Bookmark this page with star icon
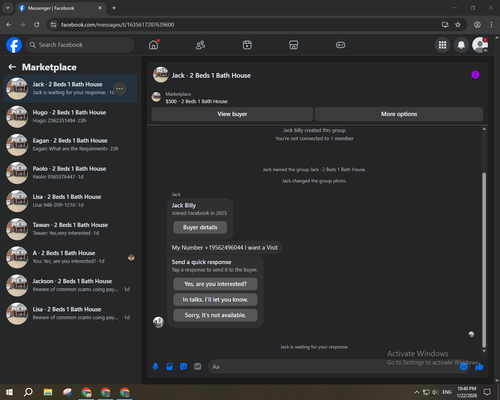Screen dimensions: 500x400 [x=458, y=25]
